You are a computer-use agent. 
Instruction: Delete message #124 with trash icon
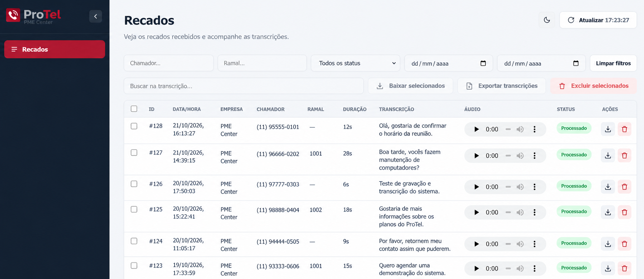point(624,244)
